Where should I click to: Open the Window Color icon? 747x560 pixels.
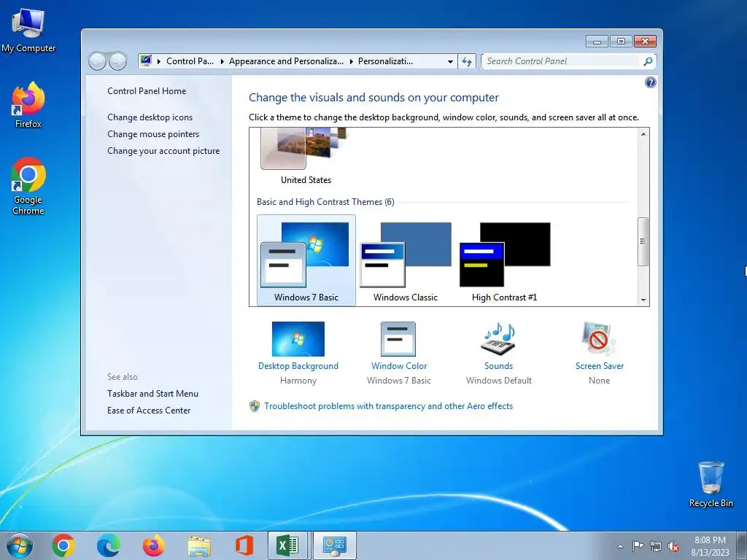[x=398, y=339]
